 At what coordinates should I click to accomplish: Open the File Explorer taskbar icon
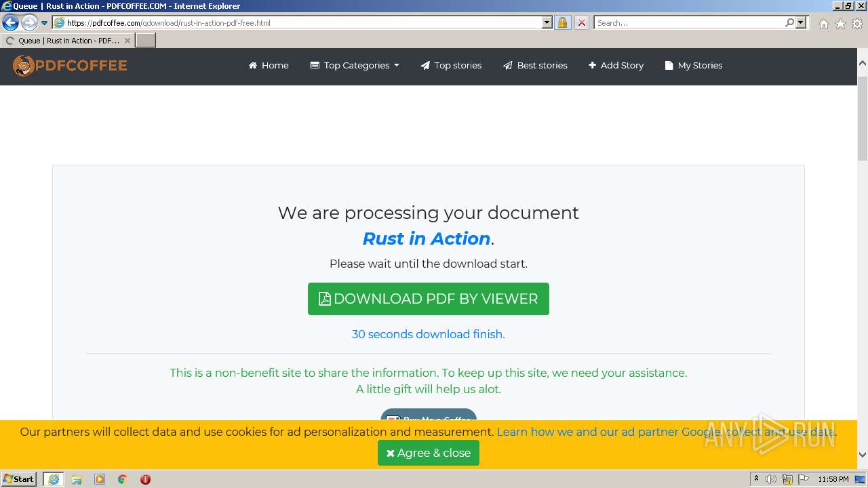pyautogui.click(x=77, y=479)
